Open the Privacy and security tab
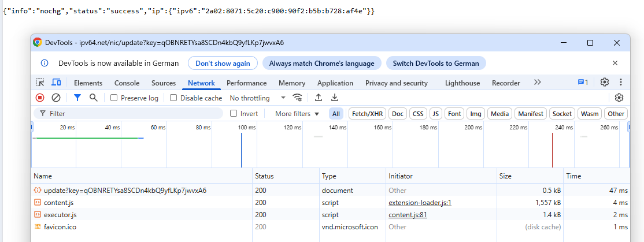 (x=397, y=83)
